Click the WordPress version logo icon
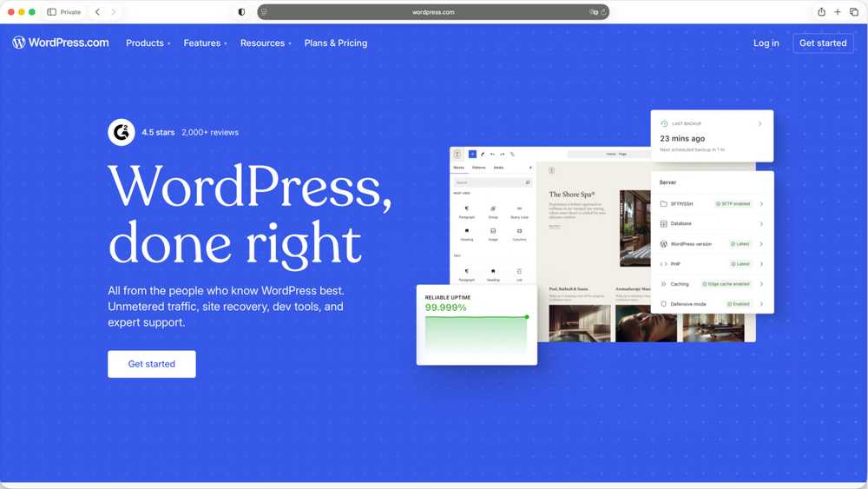The width and height of the screenshot is (868, 489). pos(664,244)
